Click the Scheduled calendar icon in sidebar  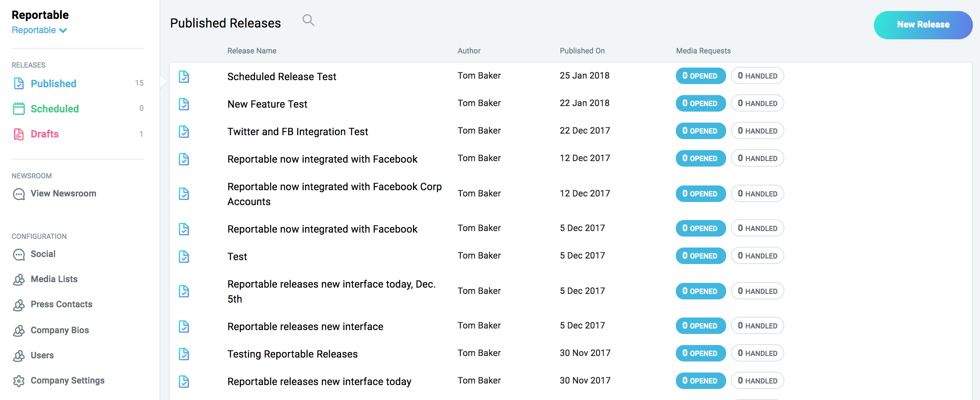click(x=18, y=108)
